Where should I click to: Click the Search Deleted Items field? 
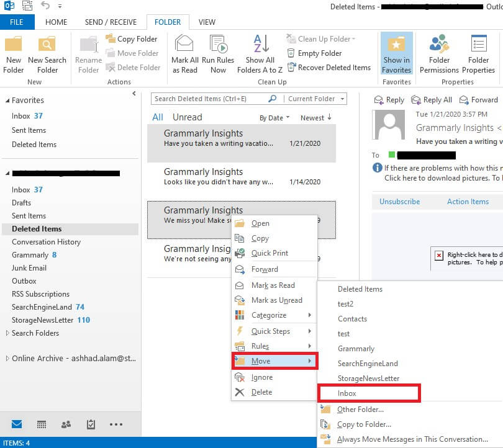tap(210, 99)
